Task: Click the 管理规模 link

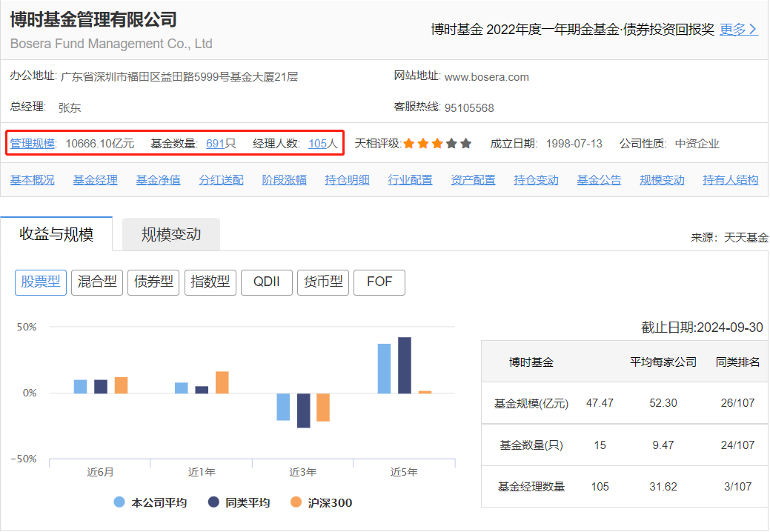Action: click(33, 143)
